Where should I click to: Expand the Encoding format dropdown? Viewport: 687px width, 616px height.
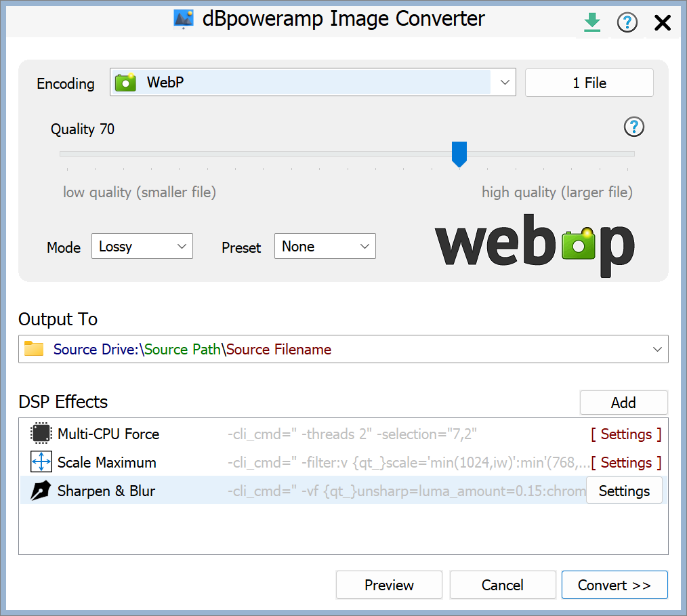coord(504,83)
